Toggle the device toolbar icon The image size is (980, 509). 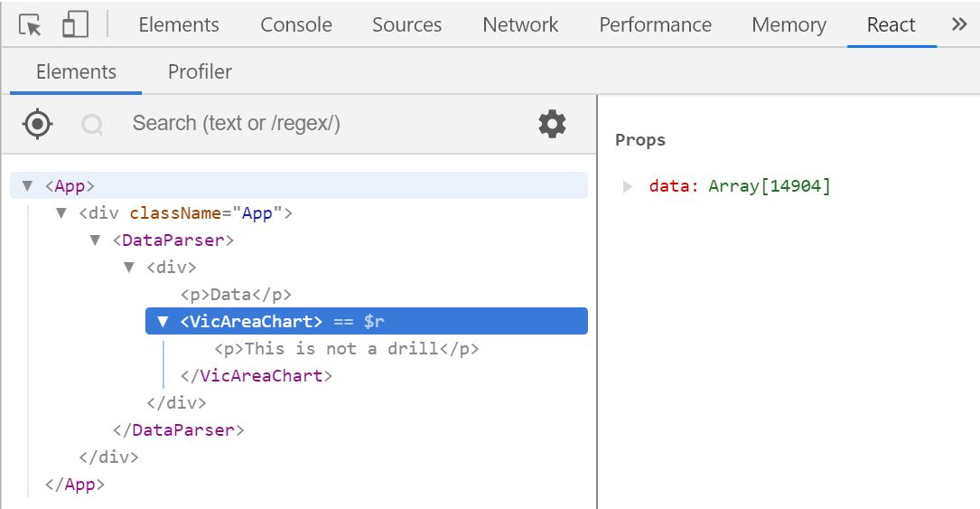click(x=75, y=24)
